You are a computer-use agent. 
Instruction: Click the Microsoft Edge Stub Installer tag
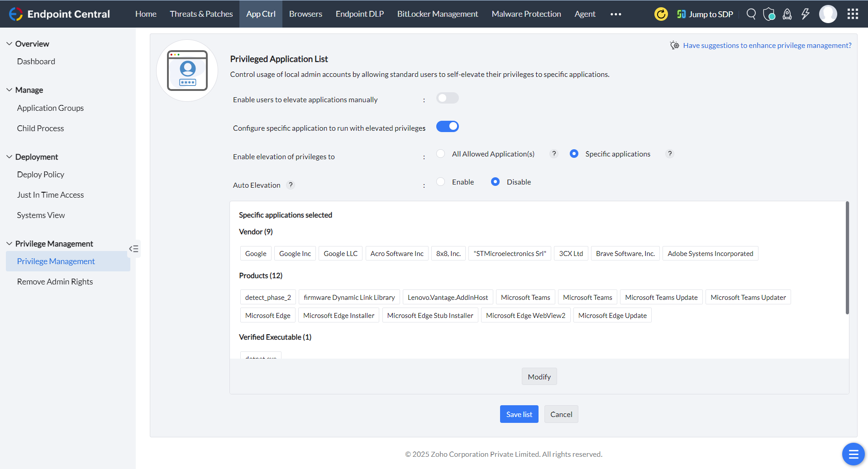coord(430,316)
